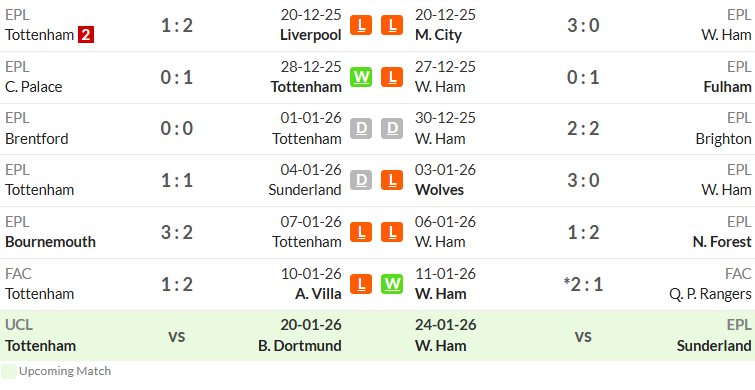
Task: Click the Sunderland team in upcoming match row
Action: [714, 346]
